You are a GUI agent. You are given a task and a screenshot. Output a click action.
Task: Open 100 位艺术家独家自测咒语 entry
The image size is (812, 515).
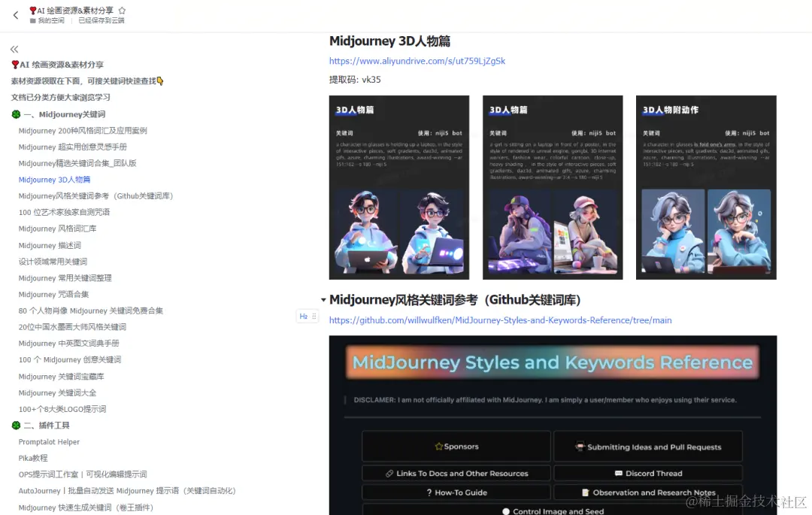[64, 212]
